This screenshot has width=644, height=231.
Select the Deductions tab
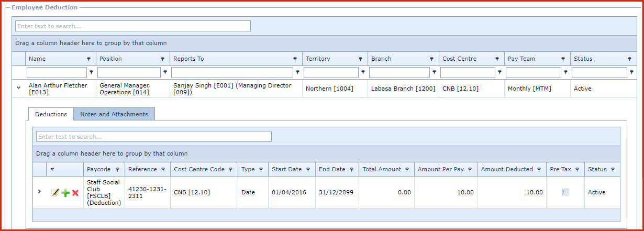point(51,114)
